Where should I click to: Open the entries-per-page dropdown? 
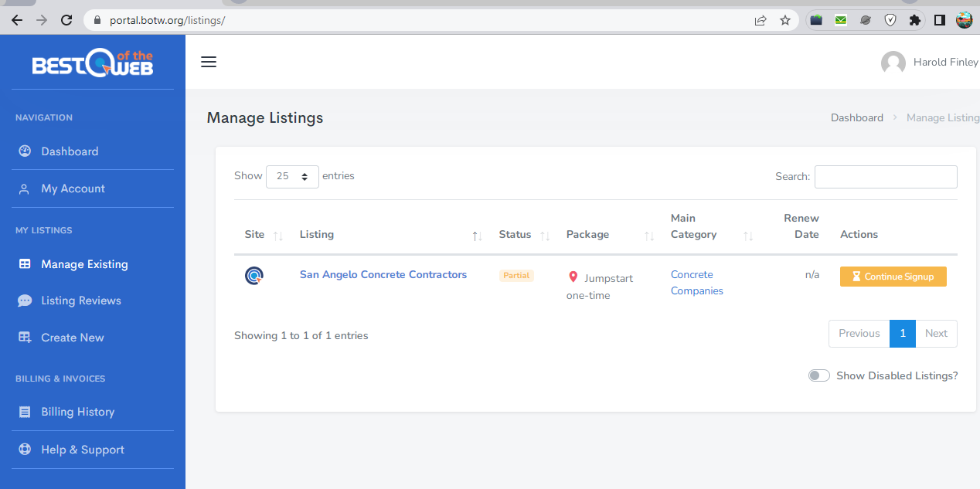[292, 176]
